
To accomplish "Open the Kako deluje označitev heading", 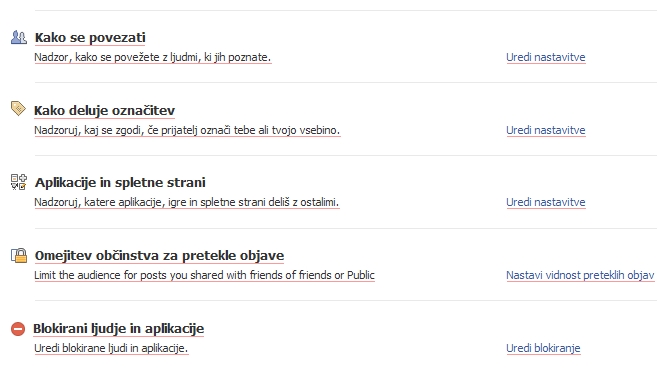I will pyautogui.click(x=104, y=110).
